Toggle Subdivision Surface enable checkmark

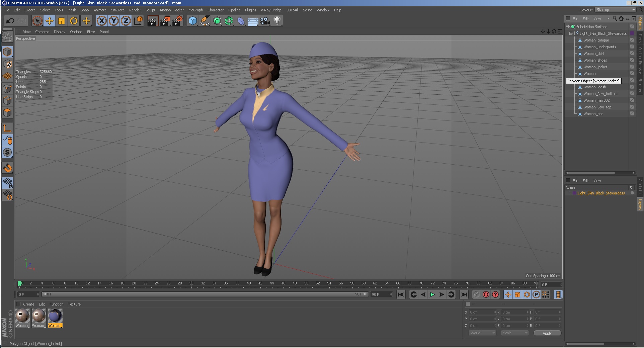(x=632, y=26)
